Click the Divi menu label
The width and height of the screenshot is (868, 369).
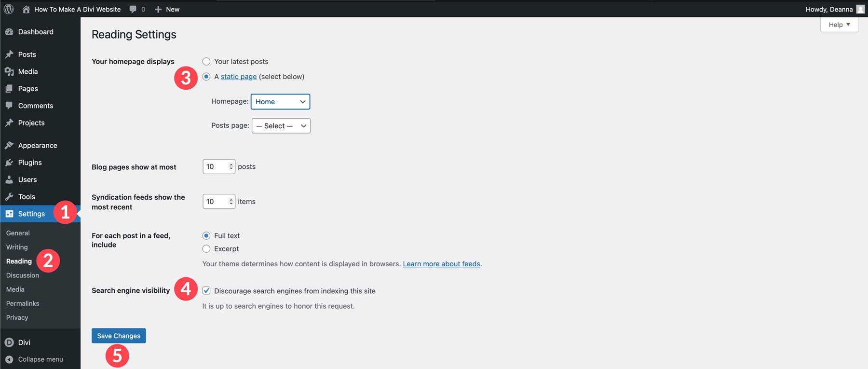pos(24,342)
